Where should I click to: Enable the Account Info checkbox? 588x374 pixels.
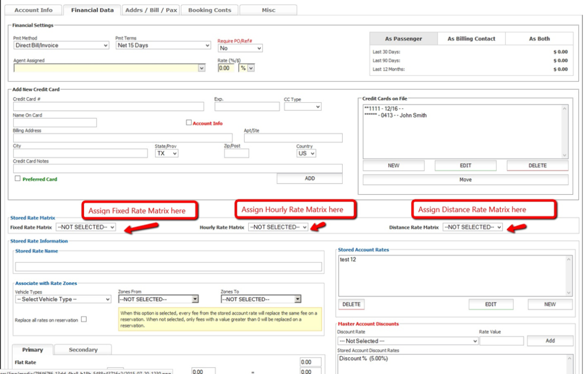pos(188,122)
